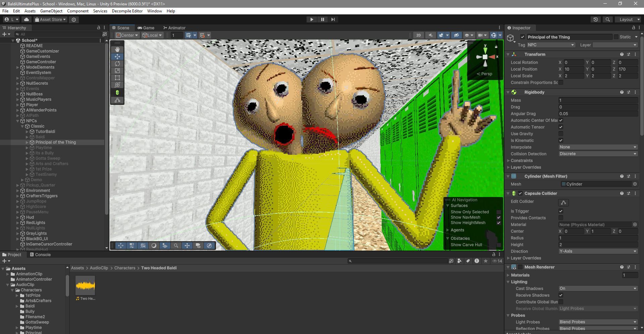
Task: Open the search tool in top toolbar
Action: pyautogui.click(x=608, y=19)
